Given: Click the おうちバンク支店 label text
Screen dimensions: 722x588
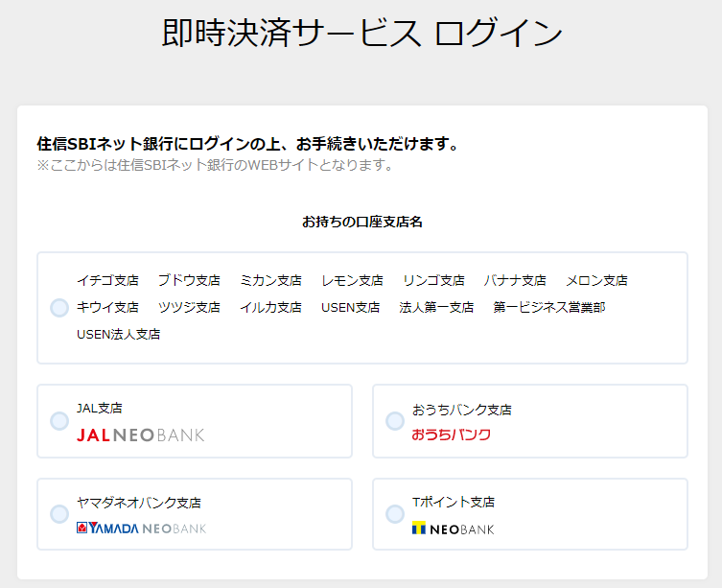Looking at the screenshot, I should pyautogui.click(x=462, y=410).
